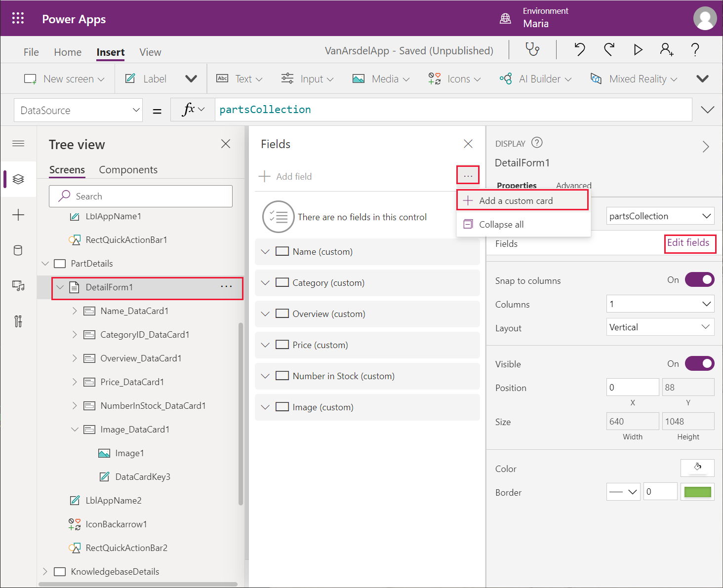Open the Media sidebar icon
This screenshot has height=588, width=723.
point(18,286)
